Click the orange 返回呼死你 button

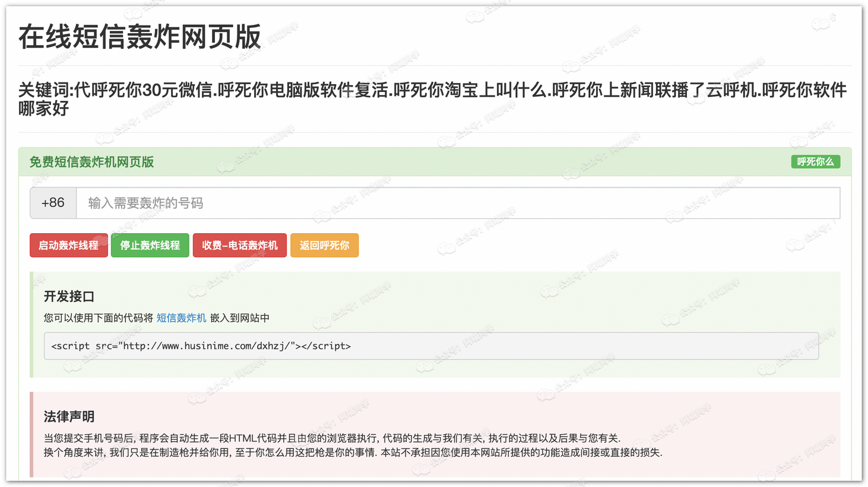pos(324,246)
